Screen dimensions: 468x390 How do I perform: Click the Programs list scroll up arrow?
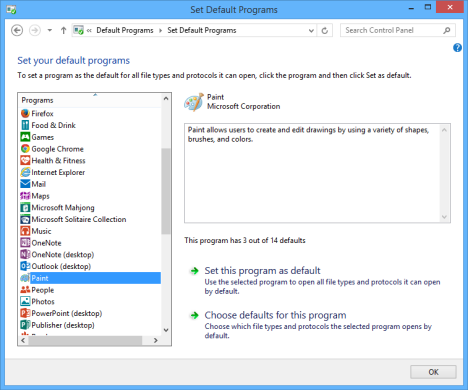click(166, 99)
